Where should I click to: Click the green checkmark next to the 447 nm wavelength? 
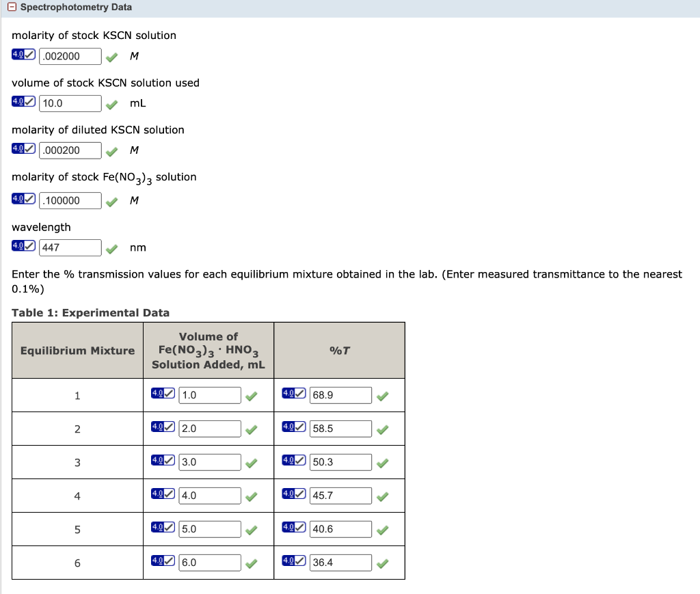(111, 247)
